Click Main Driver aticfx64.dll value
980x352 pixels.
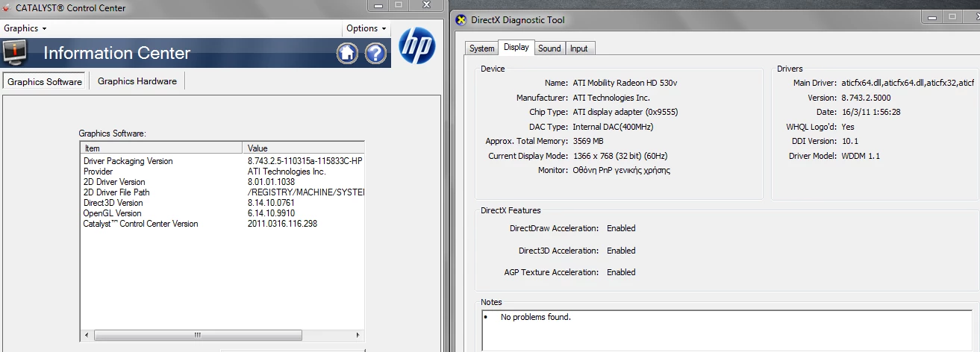tap(908, 83)
